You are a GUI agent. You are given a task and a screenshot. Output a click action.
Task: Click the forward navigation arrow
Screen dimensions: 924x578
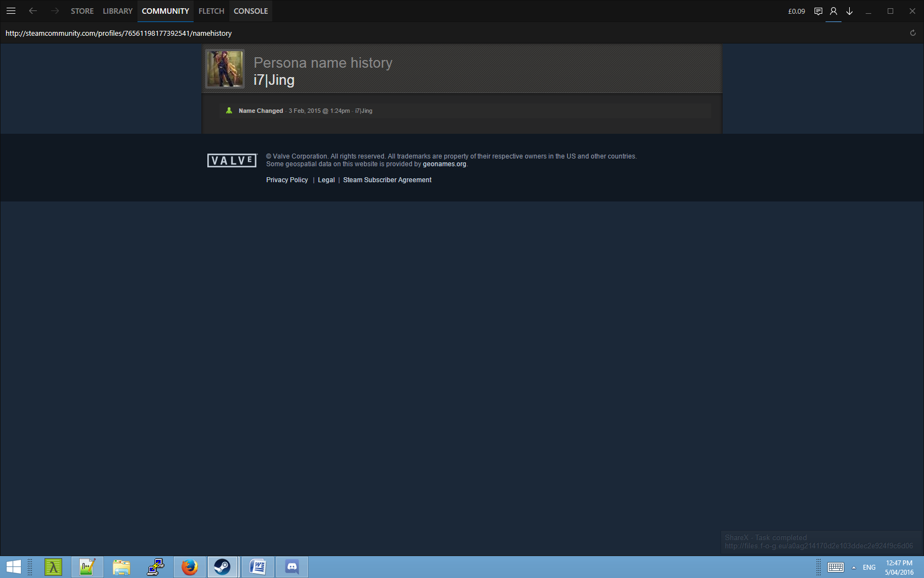[x=54, y=11]
